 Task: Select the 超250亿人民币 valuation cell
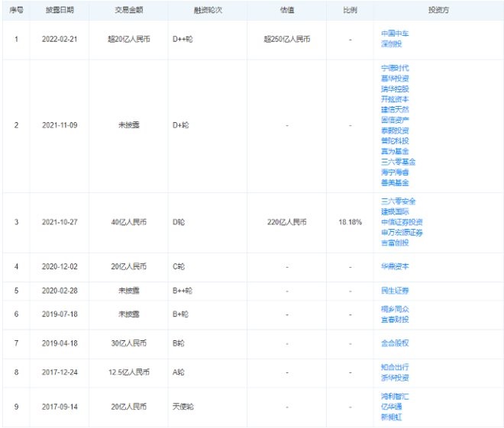tap(285, 38)
